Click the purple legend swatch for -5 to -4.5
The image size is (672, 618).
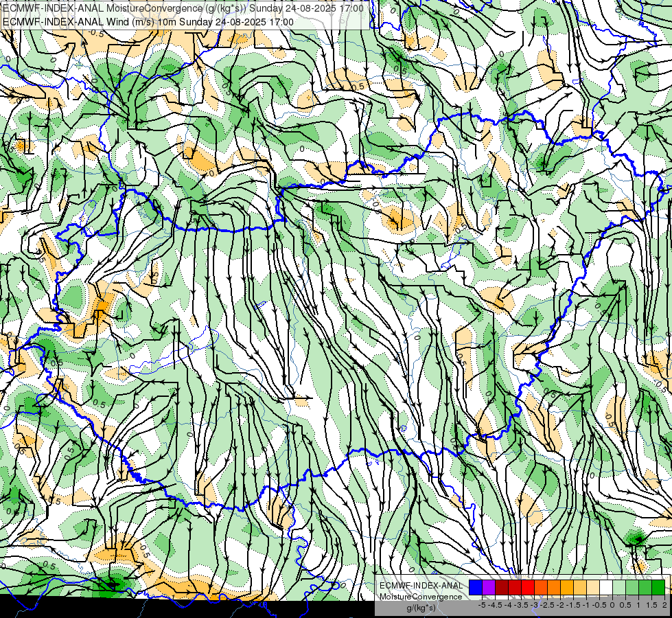tap(489, 588)
